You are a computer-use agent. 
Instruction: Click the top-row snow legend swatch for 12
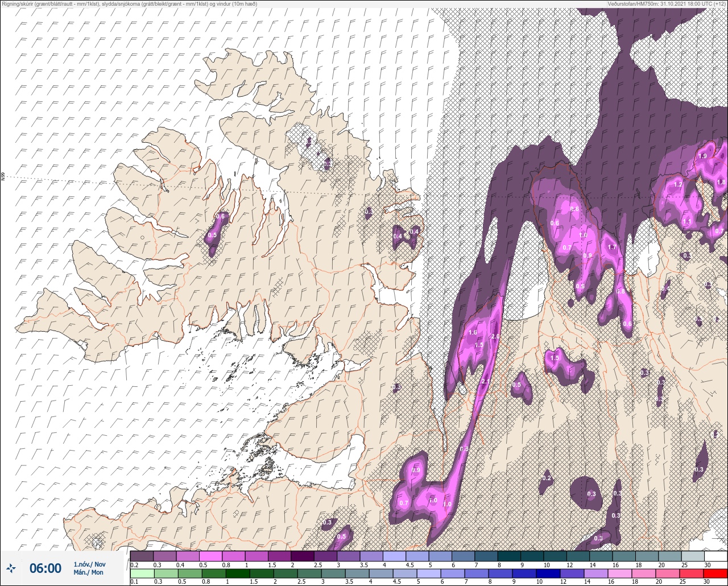coord(578,556)
